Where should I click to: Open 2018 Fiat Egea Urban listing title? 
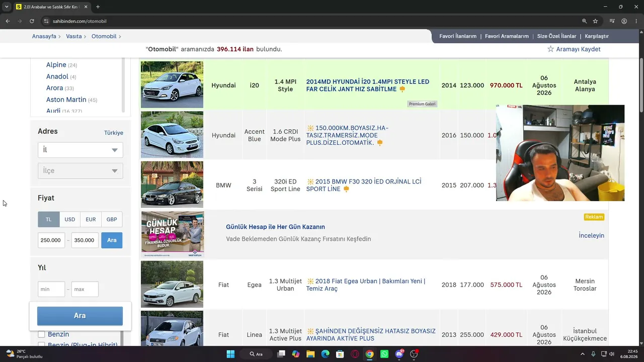(366, 285)
